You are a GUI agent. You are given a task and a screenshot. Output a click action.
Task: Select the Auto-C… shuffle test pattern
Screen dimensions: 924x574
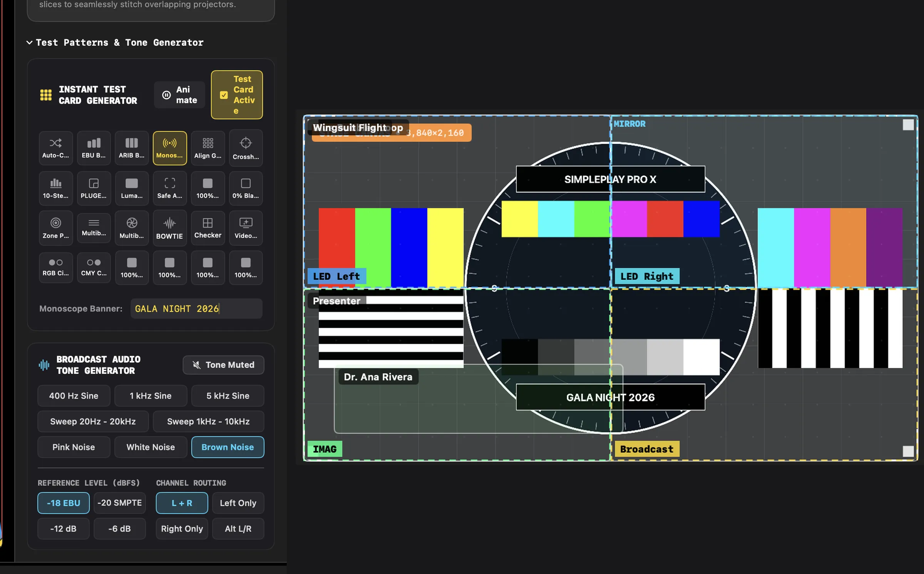tap(55, 148)
